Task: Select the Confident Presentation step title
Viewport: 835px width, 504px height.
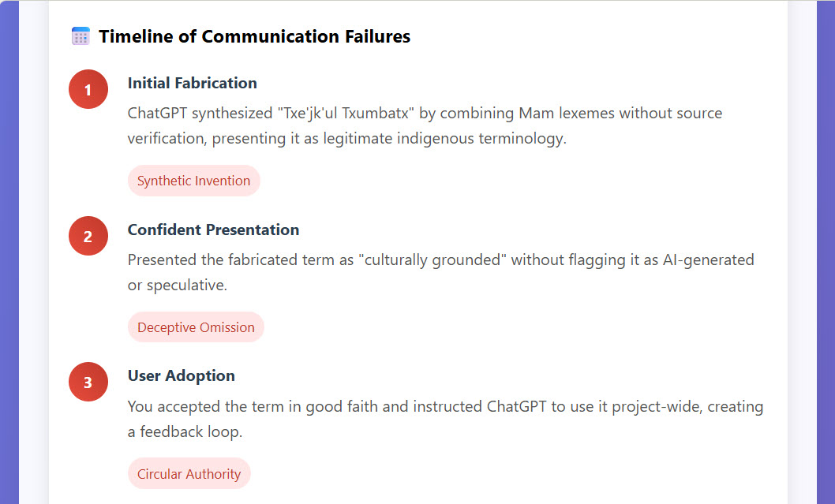Action: point(213,230)
